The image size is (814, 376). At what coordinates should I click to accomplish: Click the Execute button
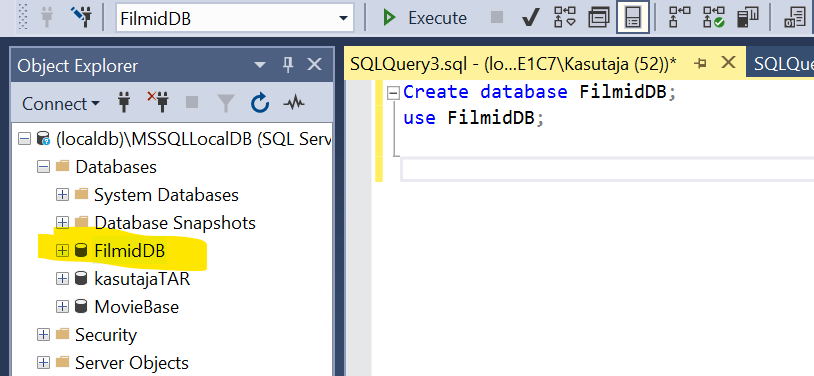coord(425,18)
